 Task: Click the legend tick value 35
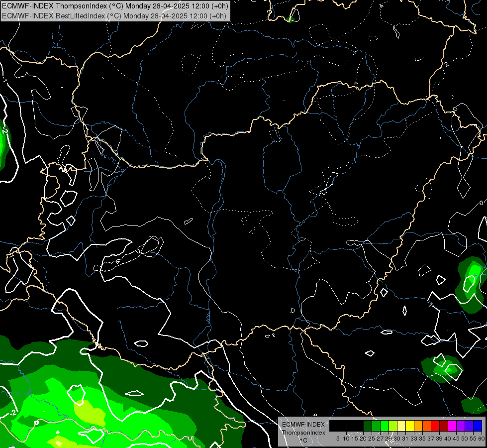pyautogui.click(x=422, y=439)
